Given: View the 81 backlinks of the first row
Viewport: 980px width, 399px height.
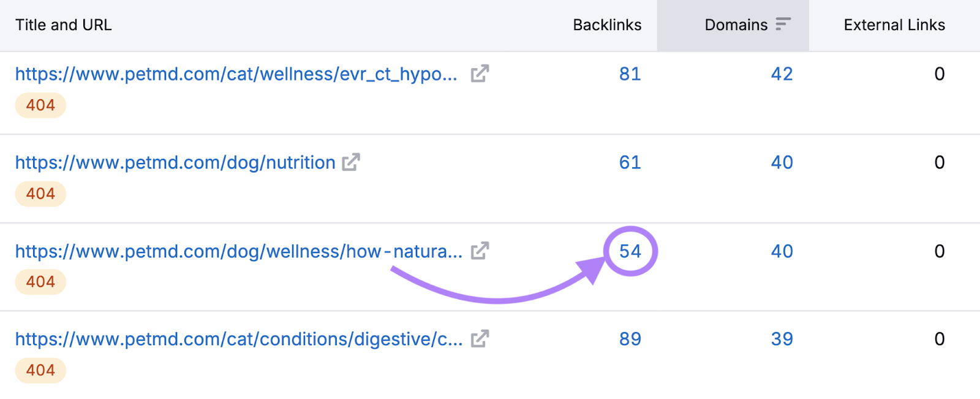Looking at the screenshot, I should coord(630,74).
